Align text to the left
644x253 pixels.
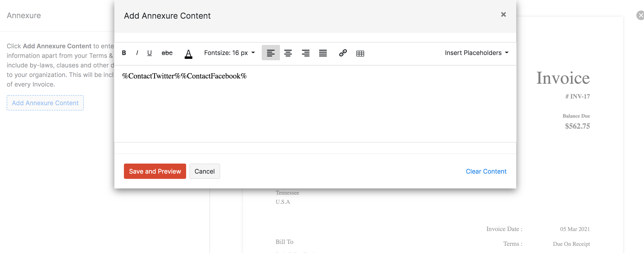point(271,53)
